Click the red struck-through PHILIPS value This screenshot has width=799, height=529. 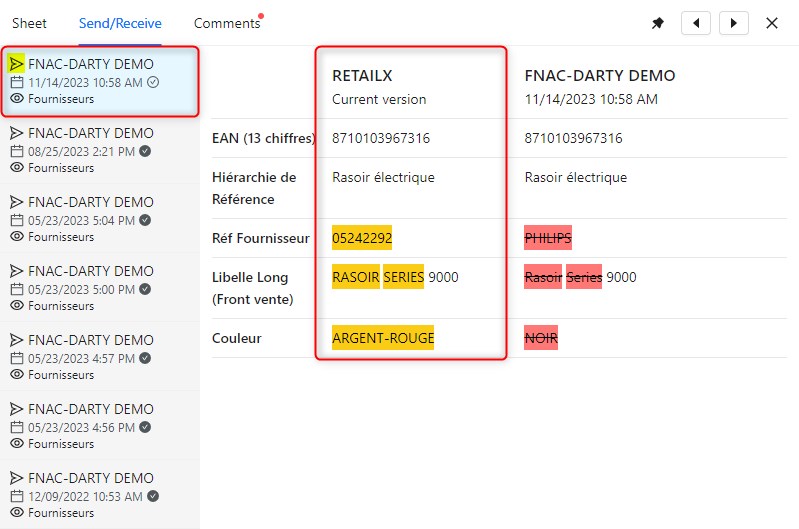(548, 238)
